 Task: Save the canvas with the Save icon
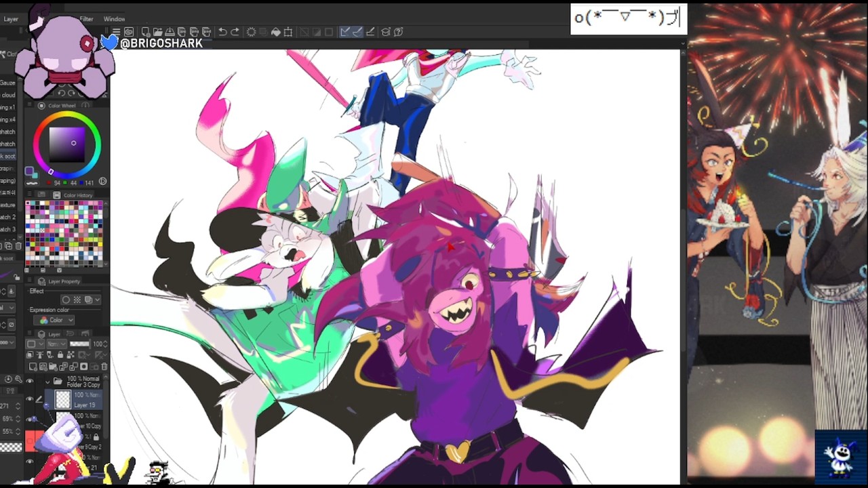(170, 32)
